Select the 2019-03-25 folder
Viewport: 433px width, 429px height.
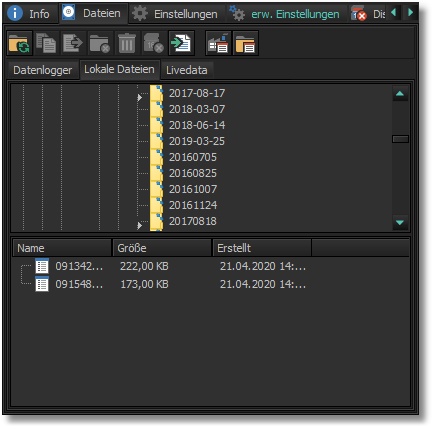(197, 141)
